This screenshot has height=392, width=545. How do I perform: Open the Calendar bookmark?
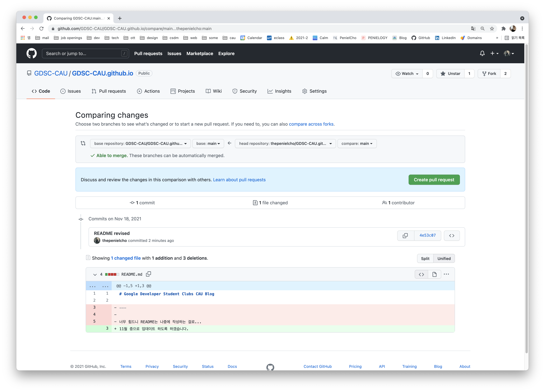coord(251,38)
